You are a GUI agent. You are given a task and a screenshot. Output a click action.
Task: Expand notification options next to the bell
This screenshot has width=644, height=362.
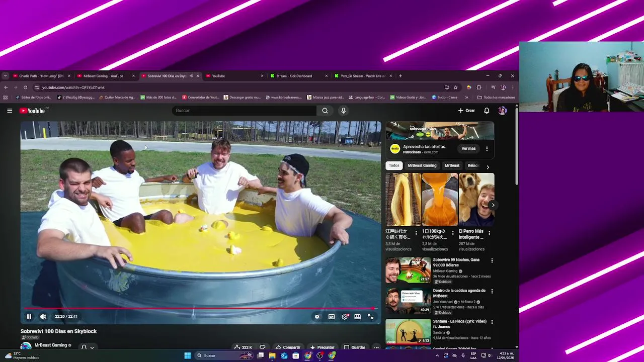[x=92, y=347]
